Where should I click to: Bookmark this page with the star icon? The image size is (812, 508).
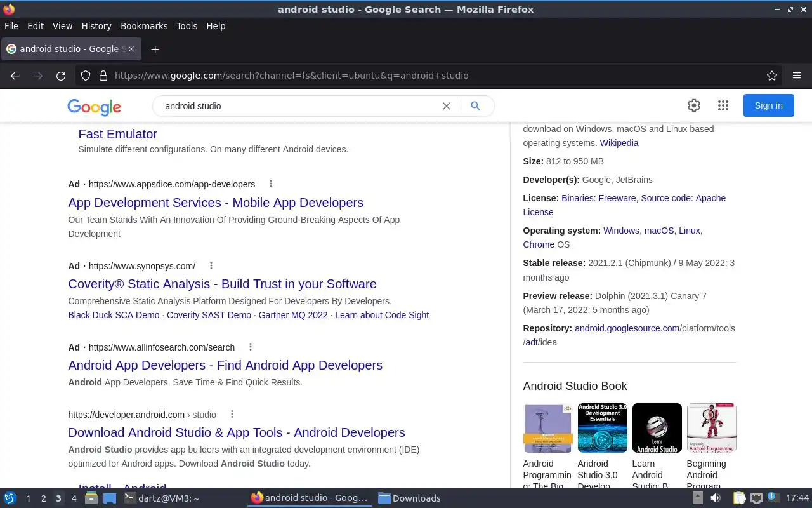(772, 76)
